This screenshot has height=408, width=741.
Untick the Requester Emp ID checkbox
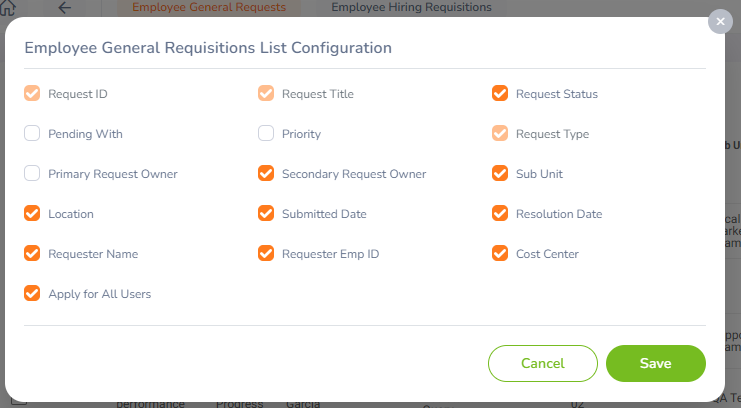click(266, 253)
